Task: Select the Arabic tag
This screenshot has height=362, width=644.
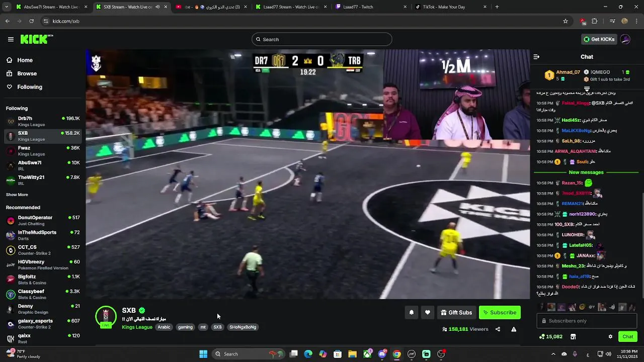Action: pyautogui.click(x=164, y=327)
